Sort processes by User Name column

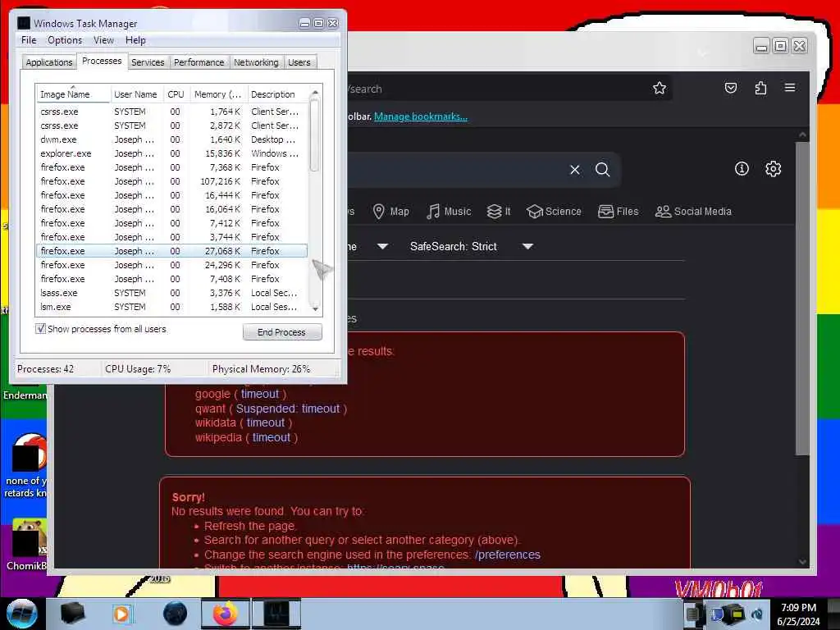pos(135,94)
